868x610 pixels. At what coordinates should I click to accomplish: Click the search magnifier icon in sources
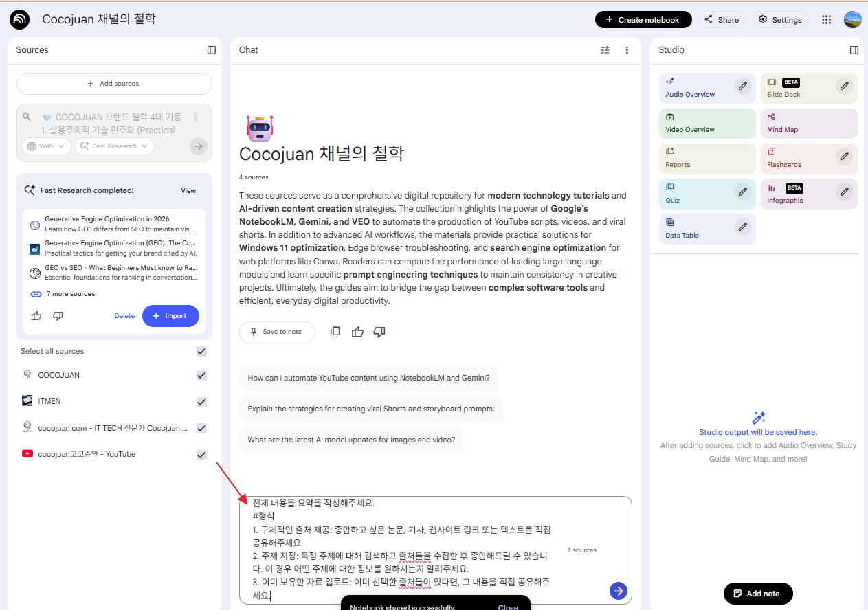27,117
